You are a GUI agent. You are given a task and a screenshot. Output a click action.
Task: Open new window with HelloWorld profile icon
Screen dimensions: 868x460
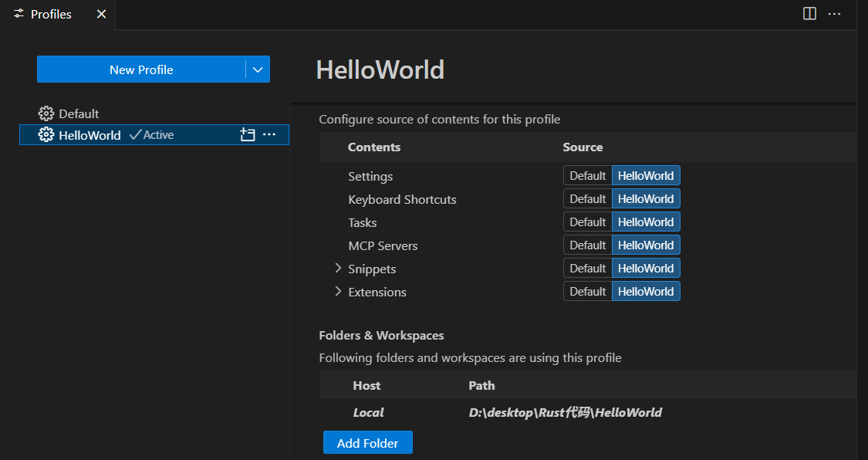point(248,134)
